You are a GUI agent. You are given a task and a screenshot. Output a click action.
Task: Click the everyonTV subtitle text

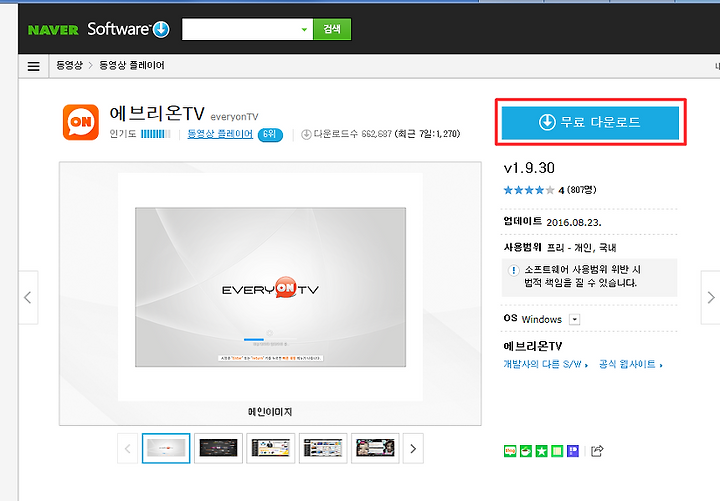click(235, 117)
